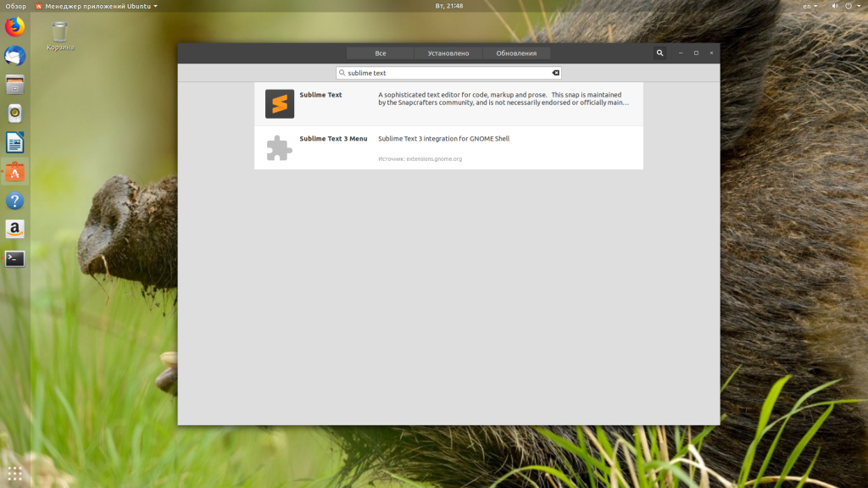
Task: Launch Terminal from the dock
Action: pos(15,258)
